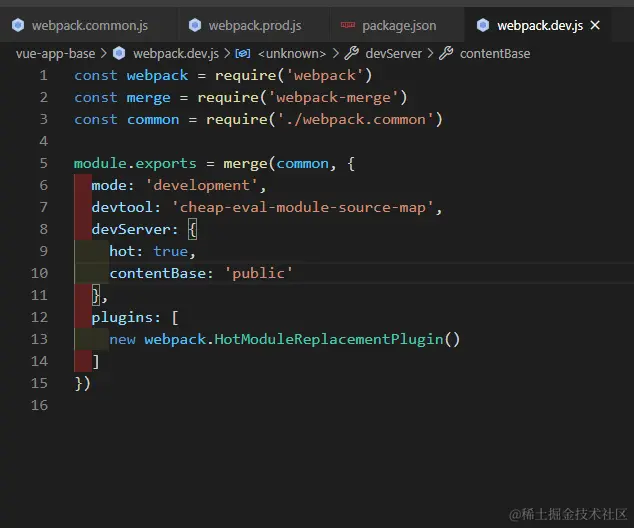Click line number 10 in gutter

point(40,273)
